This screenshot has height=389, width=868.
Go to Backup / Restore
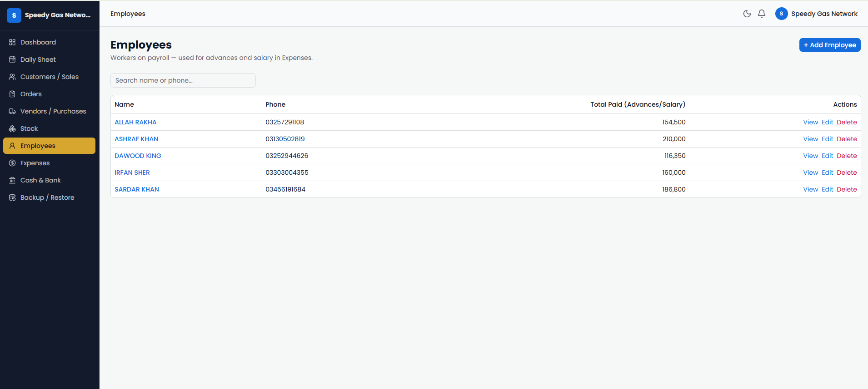pos(49,197)
